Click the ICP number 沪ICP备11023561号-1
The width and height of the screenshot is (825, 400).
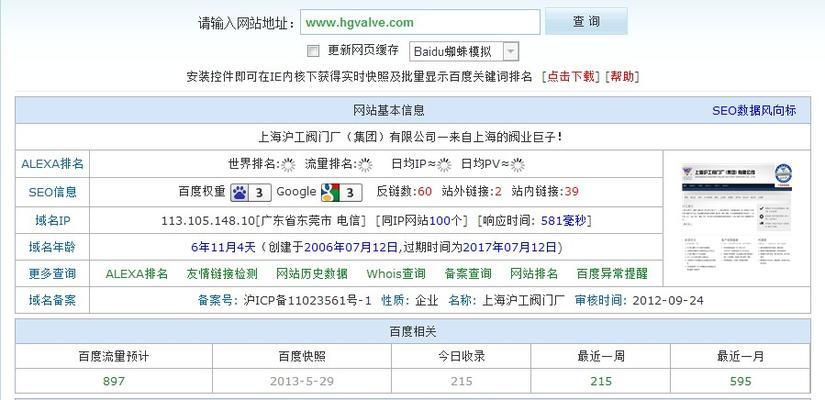(x=308, y=301)
